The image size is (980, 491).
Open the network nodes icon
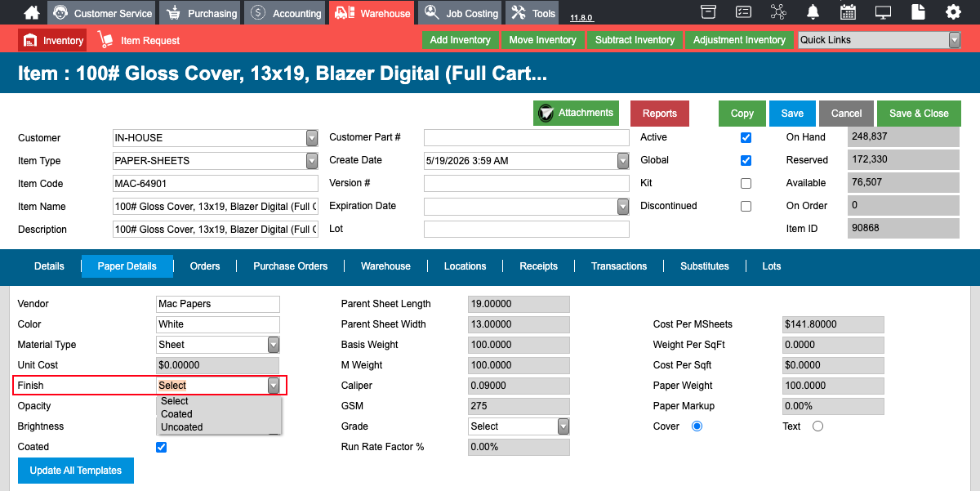pos(777,12)
